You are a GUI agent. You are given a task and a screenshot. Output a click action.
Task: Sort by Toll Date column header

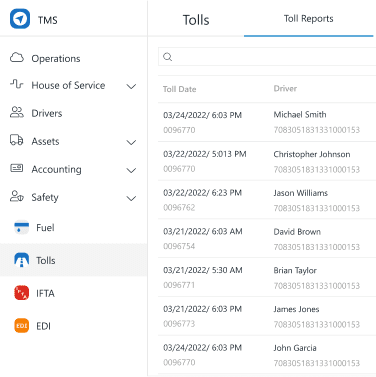180,89
